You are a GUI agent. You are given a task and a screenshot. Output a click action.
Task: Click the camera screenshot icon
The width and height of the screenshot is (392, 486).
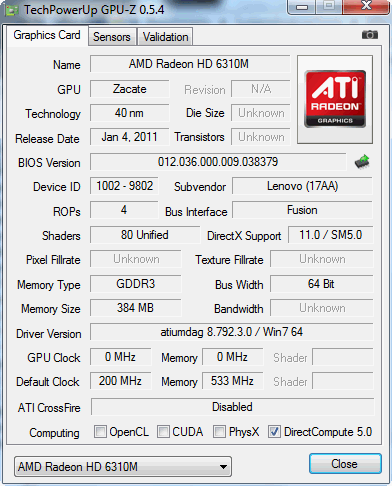click(370, 35)
